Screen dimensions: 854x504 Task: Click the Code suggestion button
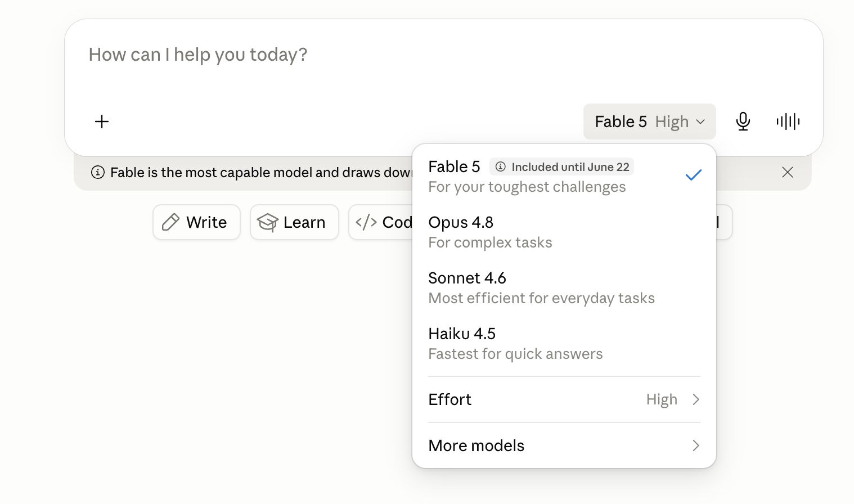pos(381,222)
